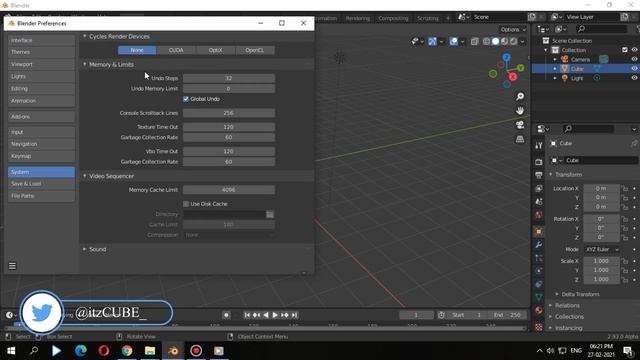Viewport: 640px width, 360px height.
Task: Click the Undo Memory Limit field
Action: (x=229, y=89)
